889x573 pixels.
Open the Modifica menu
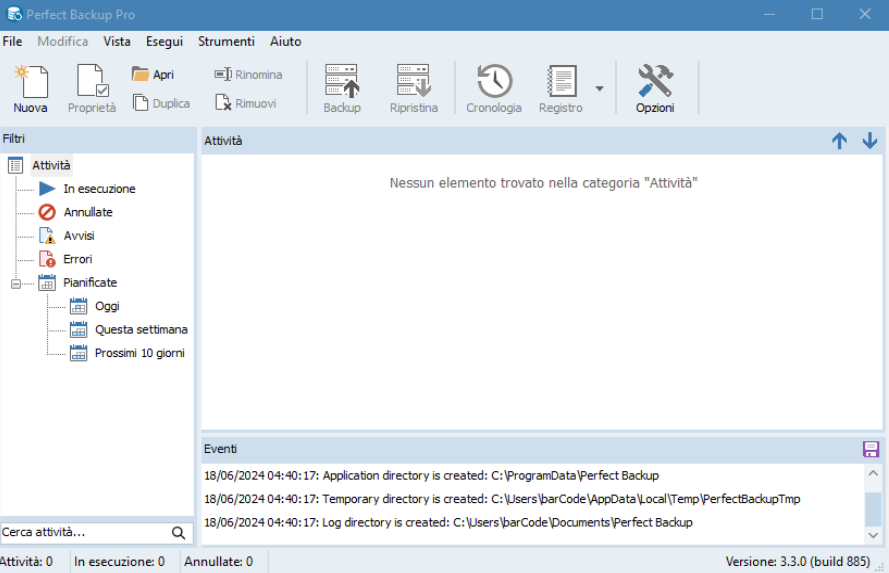point(62,41)
